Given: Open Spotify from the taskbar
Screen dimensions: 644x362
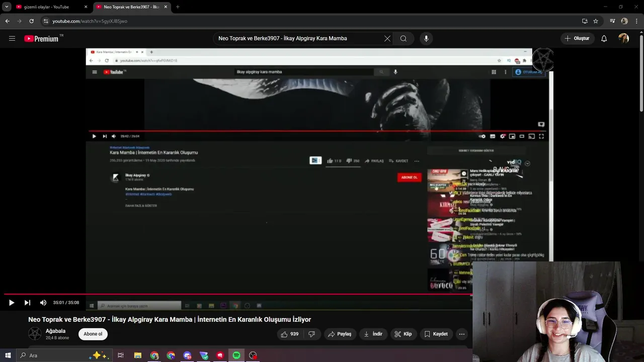Looking at the screenshot, I should [236, 355].
